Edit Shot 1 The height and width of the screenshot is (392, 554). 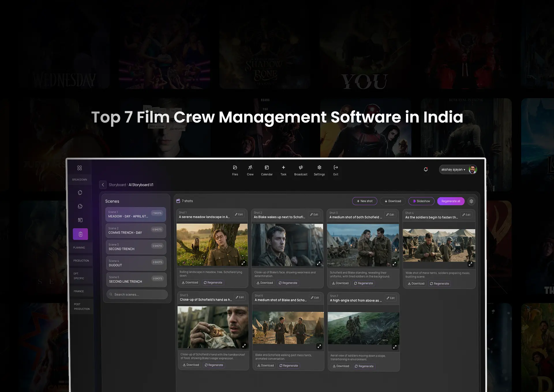(239, 214)
